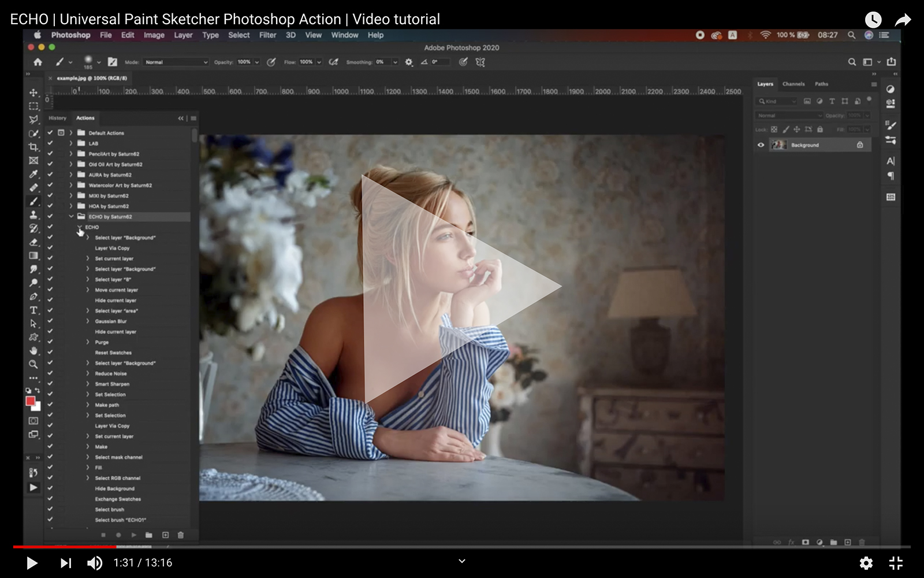This screenshot has height=578, width=924.
Task: Hide the Background layer using the eye icon
Action: [761, 145]
